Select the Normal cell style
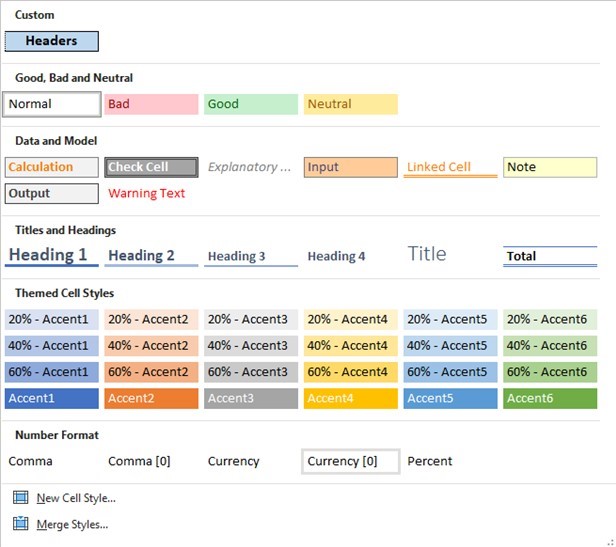616x547 pixels. click(x=52, y=104)
